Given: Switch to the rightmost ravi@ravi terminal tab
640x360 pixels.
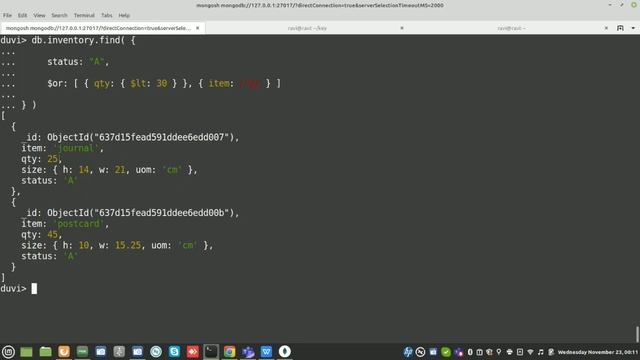Looking at the screenshot, I should coord(511,28).
